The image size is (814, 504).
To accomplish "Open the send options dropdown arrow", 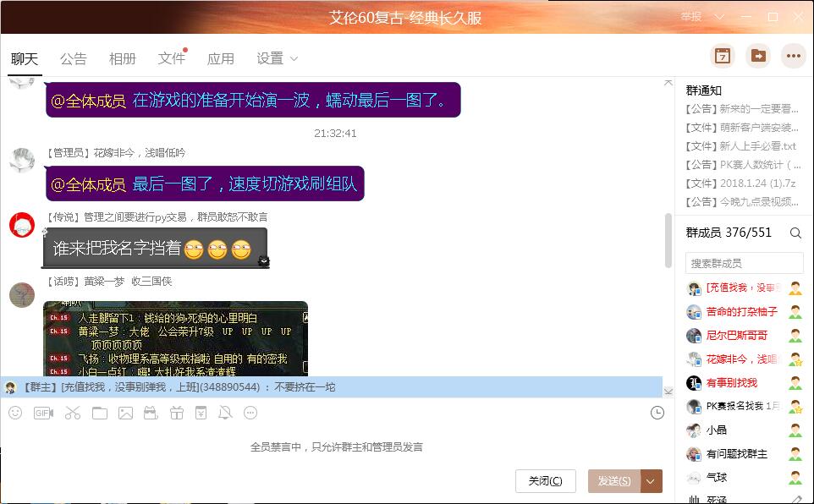I will coord(651,481).
